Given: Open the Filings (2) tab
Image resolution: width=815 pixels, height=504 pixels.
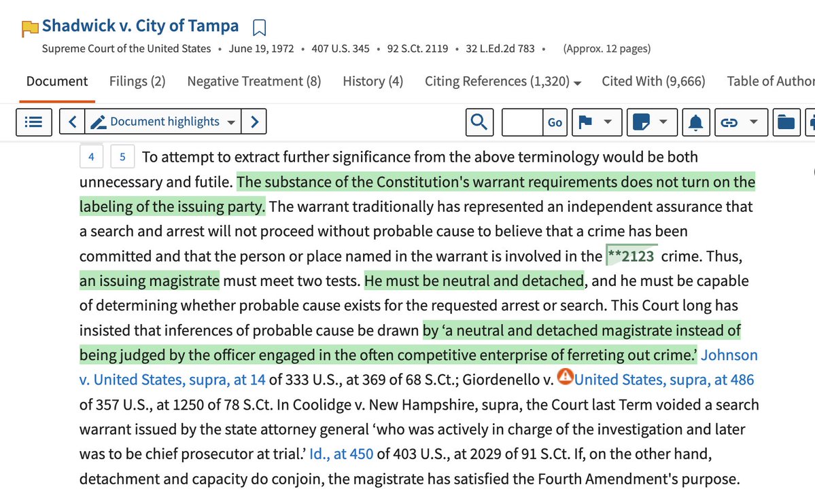Looking at the screenshot, I should click(137, 82).
